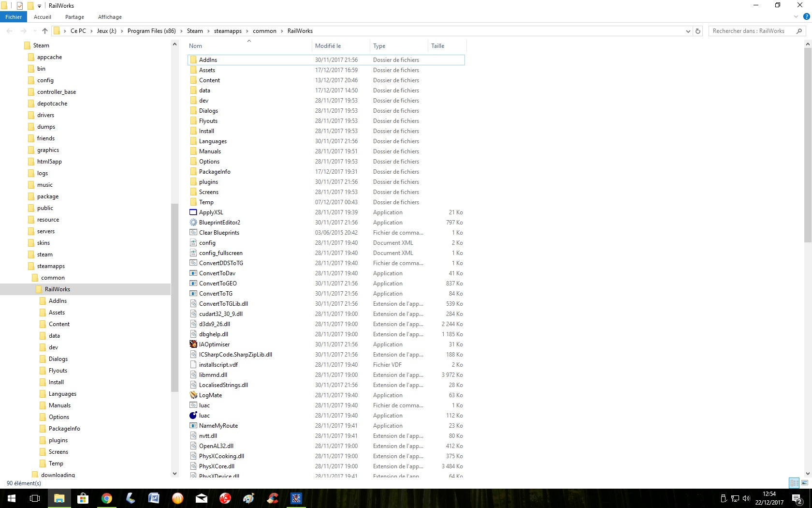Expand the chevron after Program Files (x86)
The height and width of the screenshot is (508, 812).
[x=181, y=31]
